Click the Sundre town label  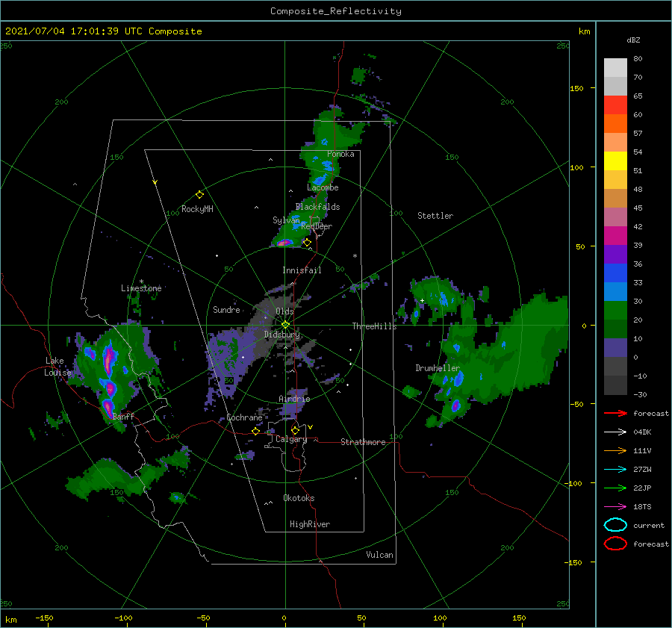pyautogui.click(x=226, y=309)
